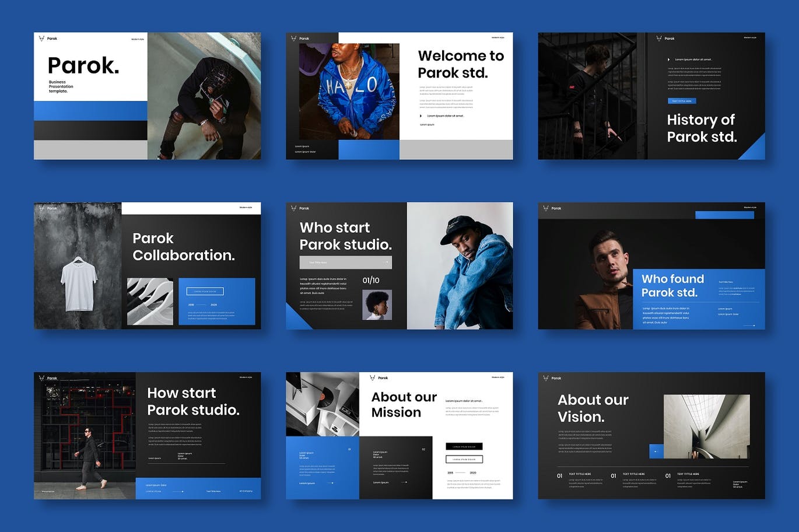
Task: Click the white t-shirt photo on the Collaboration slide
Action: click(x=79, y=285)
